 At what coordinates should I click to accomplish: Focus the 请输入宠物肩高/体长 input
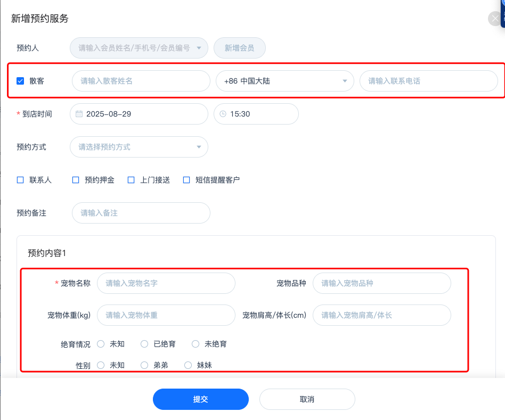click(381, 315)
